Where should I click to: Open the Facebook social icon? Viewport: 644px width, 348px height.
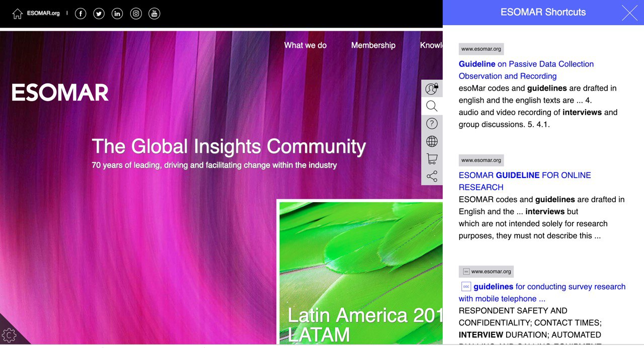[x=80, y=14]
